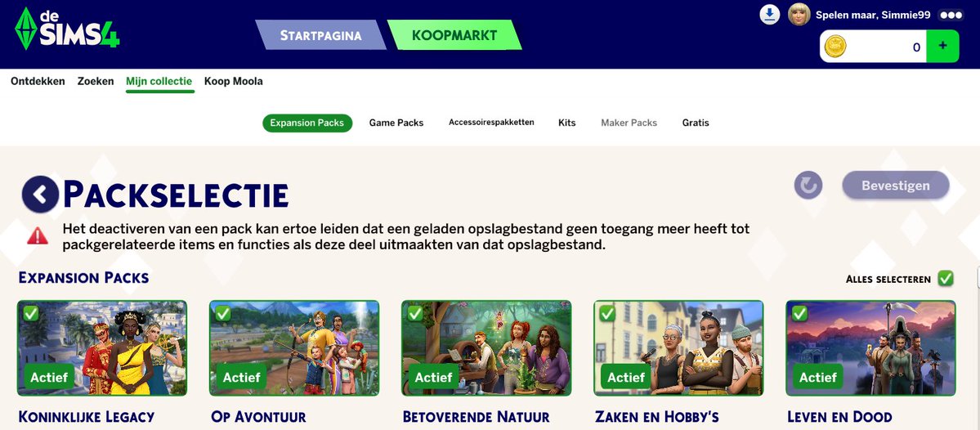This screenshot has height=430, width=980.
Task: Click the Zaken en Hobby's title text
Action: tap(657, 417)
